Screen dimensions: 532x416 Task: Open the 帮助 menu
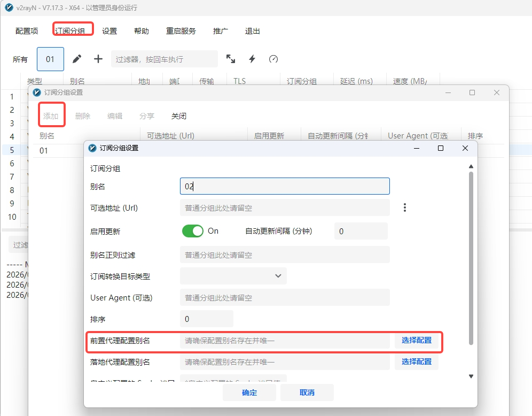(x=142, y=31)
